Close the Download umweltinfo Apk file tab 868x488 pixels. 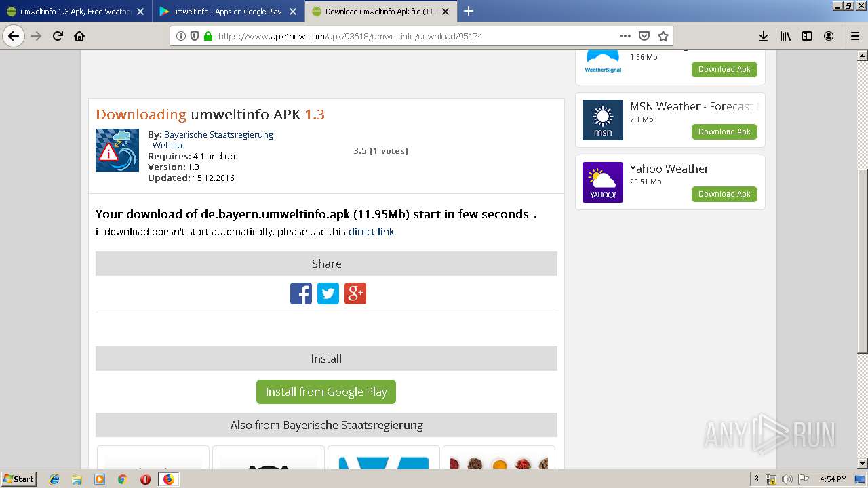point(446,12)
